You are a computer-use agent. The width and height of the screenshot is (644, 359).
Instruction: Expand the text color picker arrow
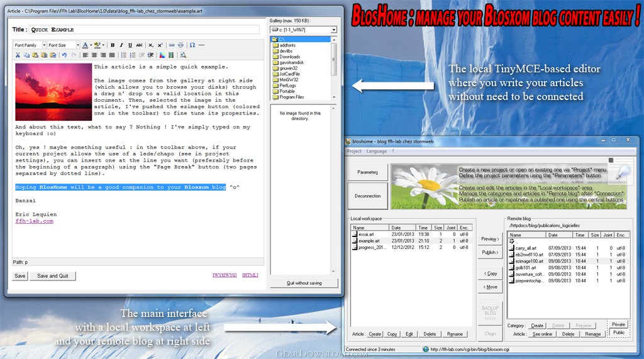91,45
